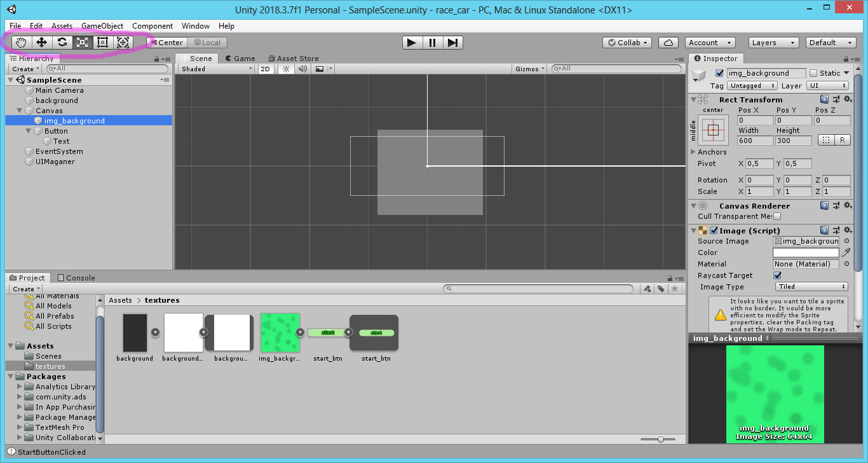Screen dimensions: 868x463
Task: Lock the Hierarchy panel
Action: 157,59
